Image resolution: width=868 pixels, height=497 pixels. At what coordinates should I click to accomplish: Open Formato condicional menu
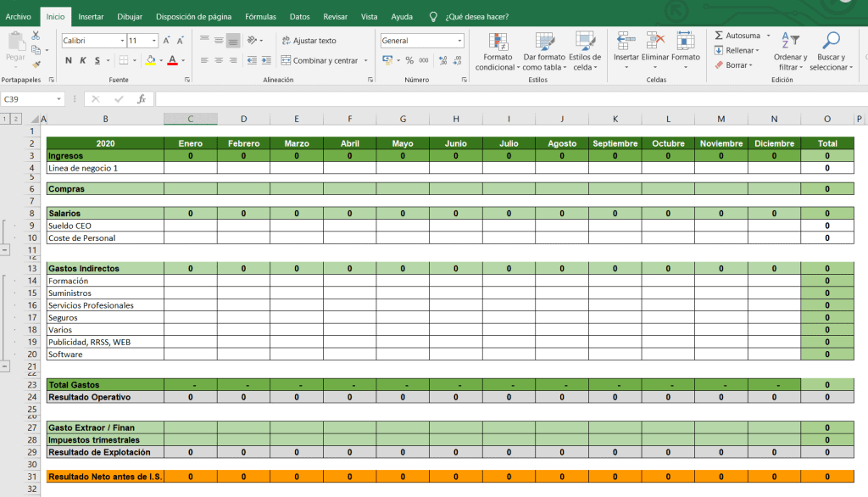498,52
